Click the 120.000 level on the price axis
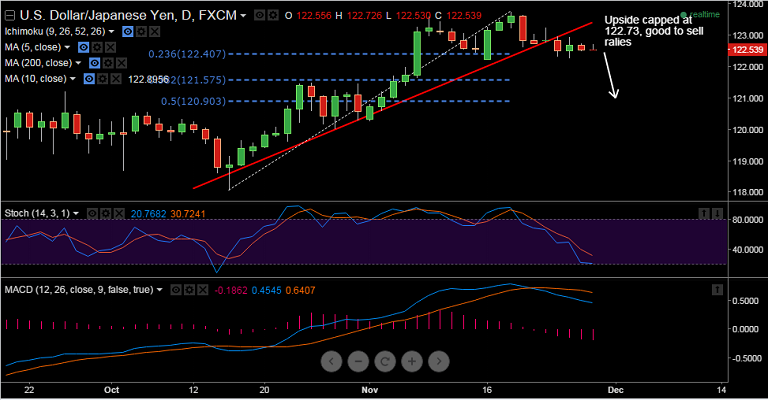 tap(747, 130)
